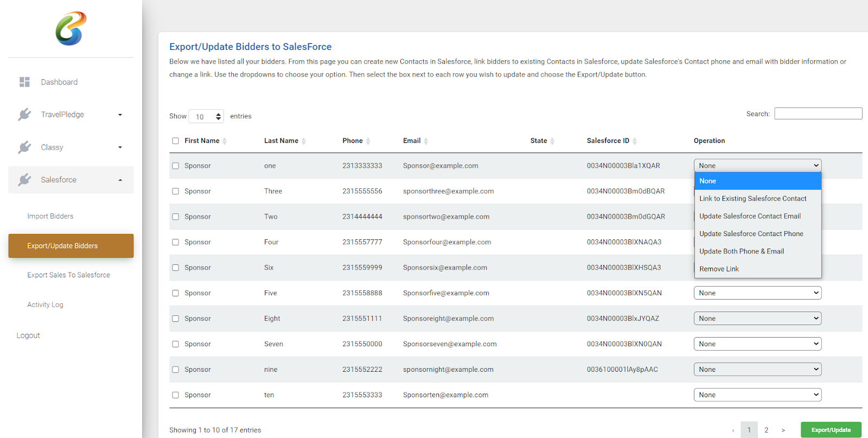Viewport: 868px width, 438px height.
Task: Click Salesforce ID 0034N00003Bla1XQAR
Action: coord(623,166)
